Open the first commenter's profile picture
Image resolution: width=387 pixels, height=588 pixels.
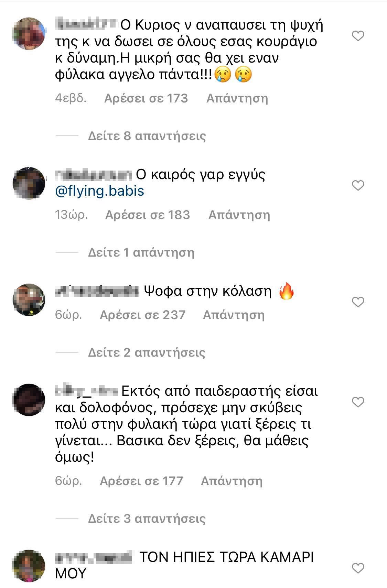(x=29, y=33)
